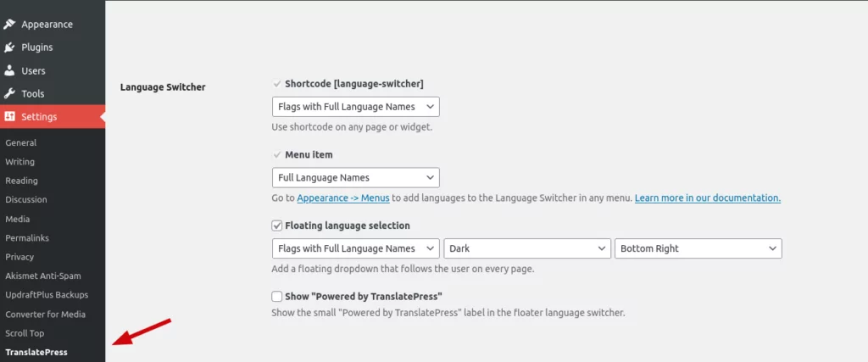This screenshot has width=868, height=362.
Task: Follow the Appearance -> Menus link
Action: point(343,198)
